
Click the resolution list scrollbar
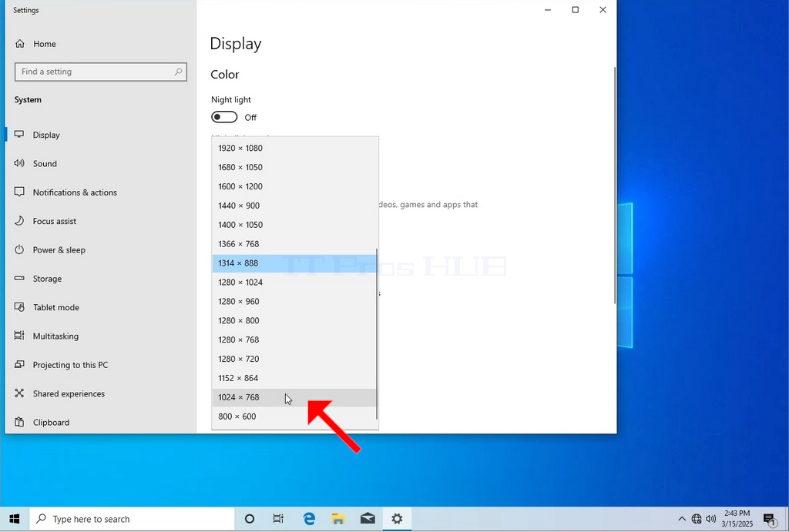pos(377,334)
